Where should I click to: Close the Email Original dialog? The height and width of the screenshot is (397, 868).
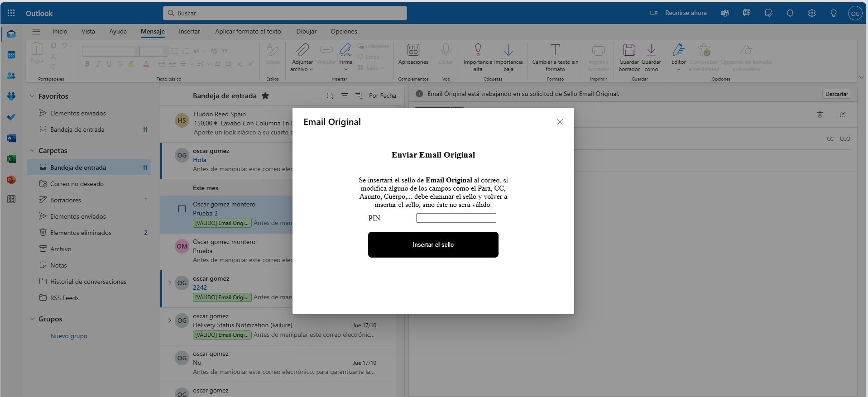pos(560,122)
